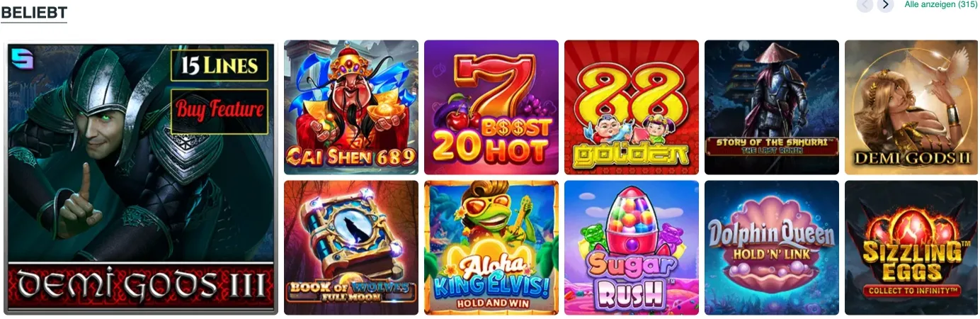Select the BELIEBT section heading

[34, 12]
